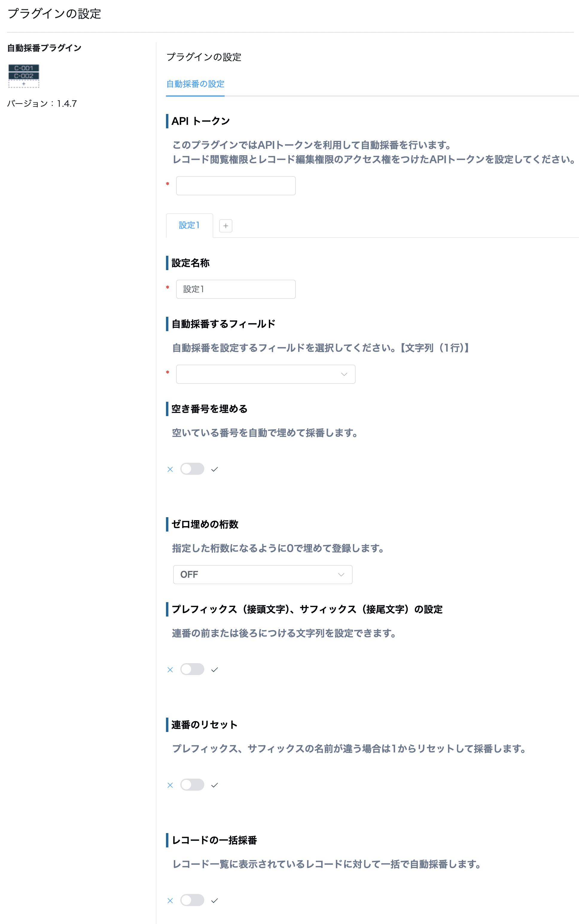
Task: Click the バージョン：1.4.7 text
Action: click(x=42, y=103)
